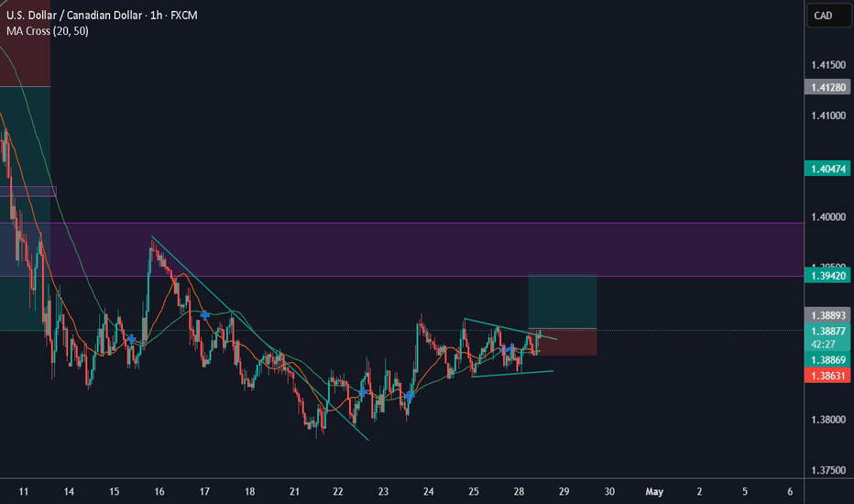854x504 pixels.
Task: Select the small purple rectangle near the left edge
Action: [x=27, y=192]
